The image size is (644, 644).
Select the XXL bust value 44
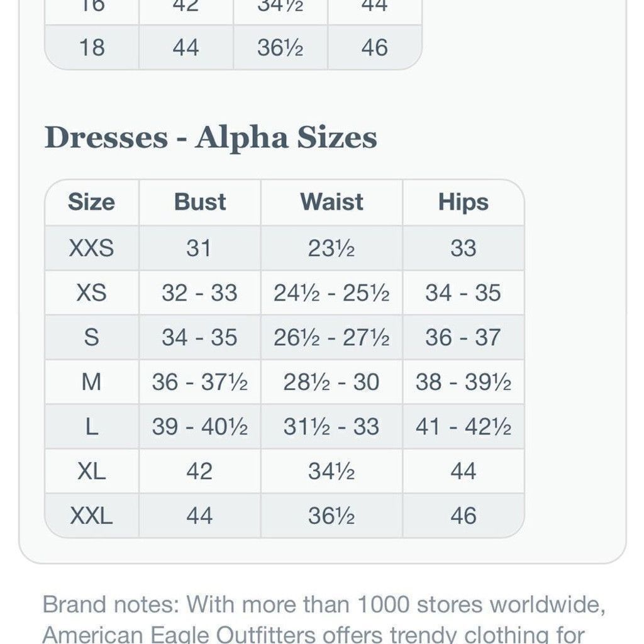(199, 516)
